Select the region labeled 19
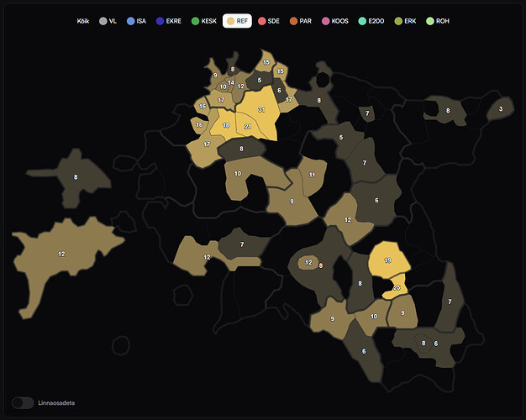This screenshot has width=526, height=420. click(x=388, y=260)
